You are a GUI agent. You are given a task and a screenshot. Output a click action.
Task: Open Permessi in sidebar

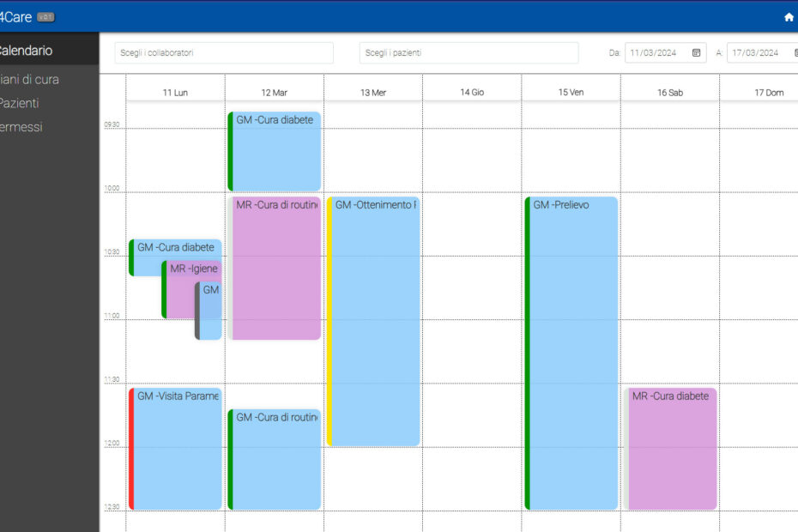21,127
